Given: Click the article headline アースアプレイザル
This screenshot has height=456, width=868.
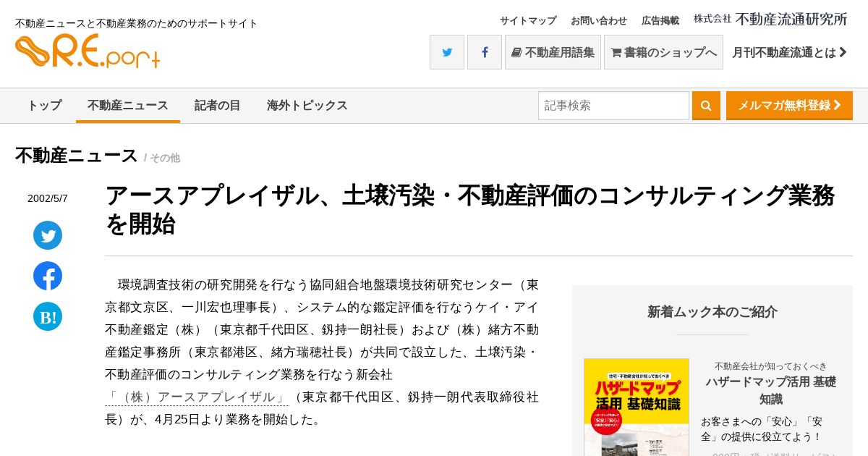Looking at the screenshot, I should tap(470, 210).
